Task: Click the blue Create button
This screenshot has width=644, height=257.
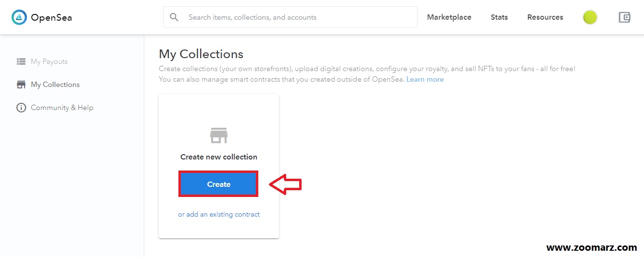Action: click(x=219, y=184)
